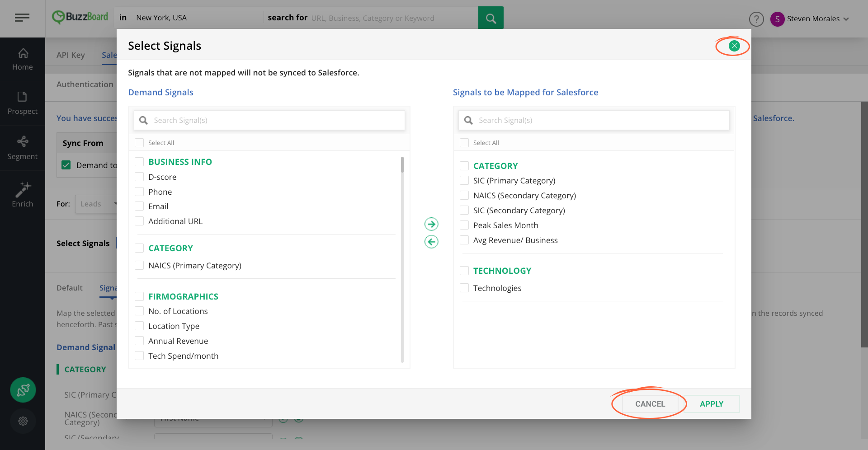The height and width of the screenshot is (450, 868).
Task: Check Select All under Demand Signals
Action: 139,143
